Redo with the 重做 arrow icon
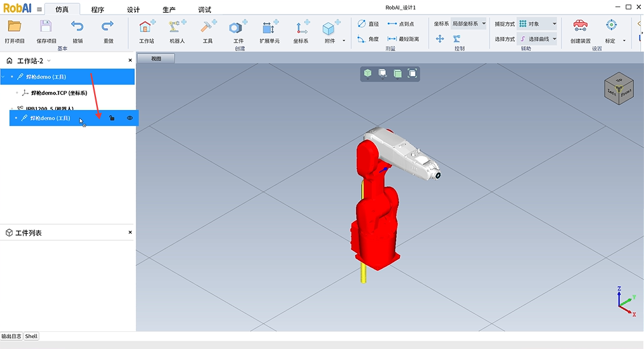 tap(107, 27)
